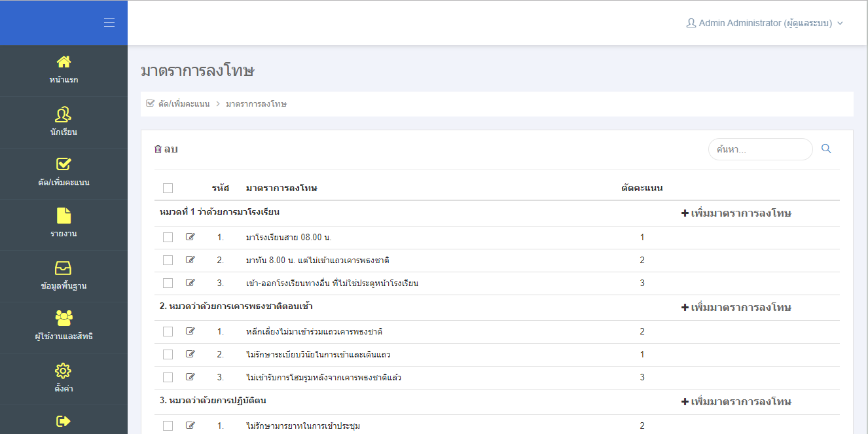The image size is (868, 434).
Task: Select ตัด/เพิ่มคะแนน menu label in sidebar
Action: point(63,183)
